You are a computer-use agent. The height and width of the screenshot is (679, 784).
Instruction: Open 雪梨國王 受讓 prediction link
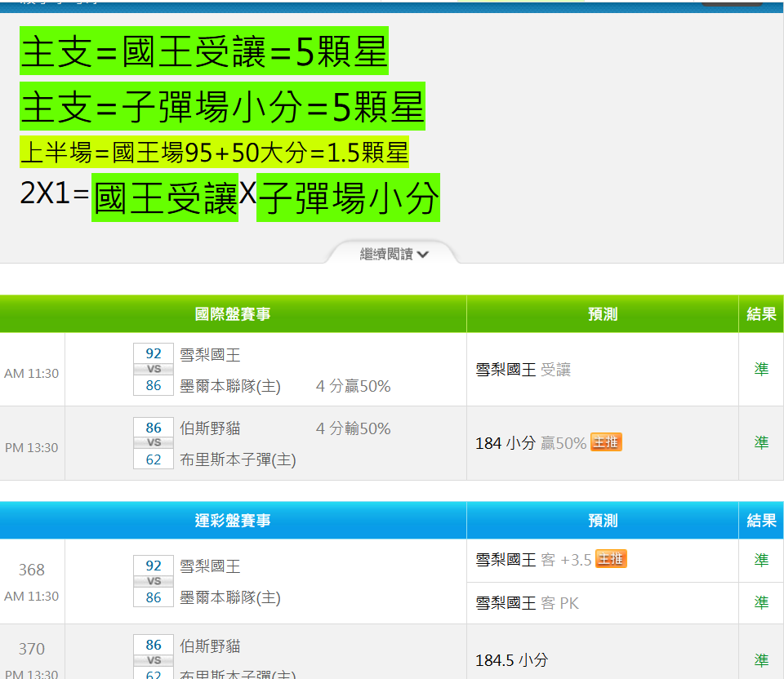[523, 370]
